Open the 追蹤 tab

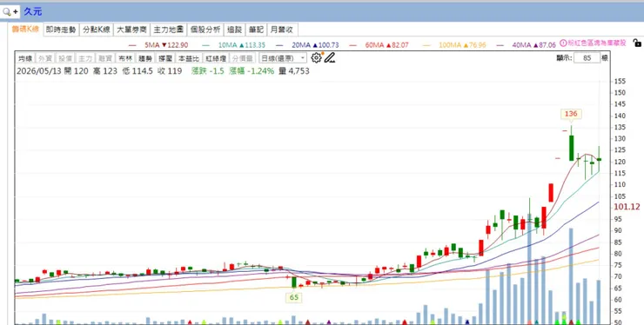234,30
